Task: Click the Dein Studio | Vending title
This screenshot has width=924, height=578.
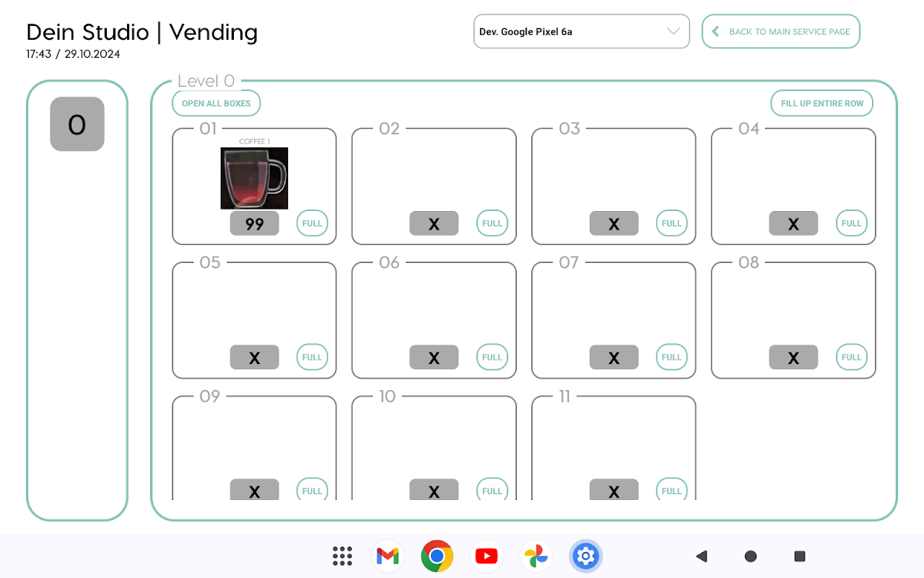Action: click(x=142, y=33)
